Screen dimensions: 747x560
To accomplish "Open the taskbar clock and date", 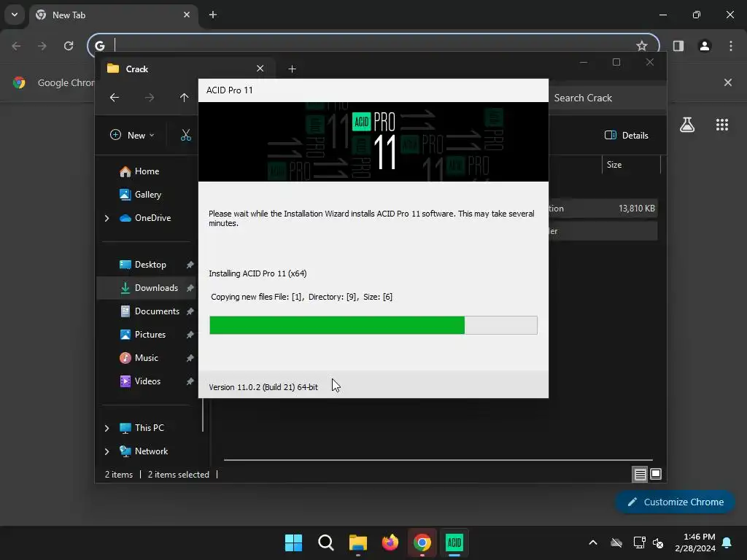I will [x=695, y=542].
